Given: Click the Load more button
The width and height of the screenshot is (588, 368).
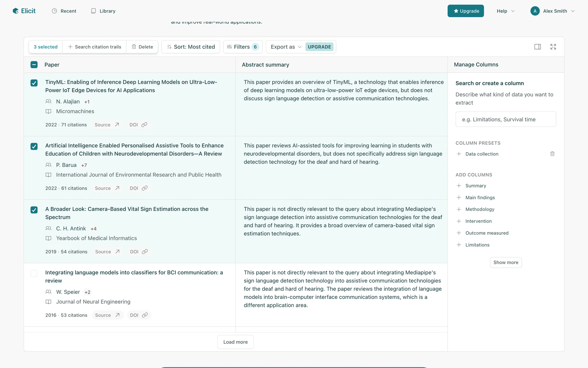Looking at the screenshot, I should pos(235,342).
